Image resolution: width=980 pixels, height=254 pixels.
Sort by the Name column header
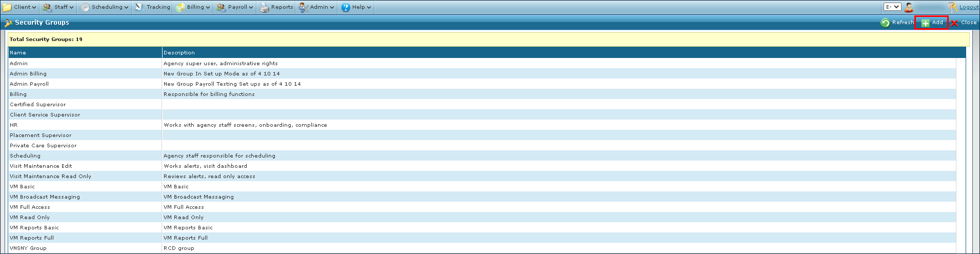(85, 53)
